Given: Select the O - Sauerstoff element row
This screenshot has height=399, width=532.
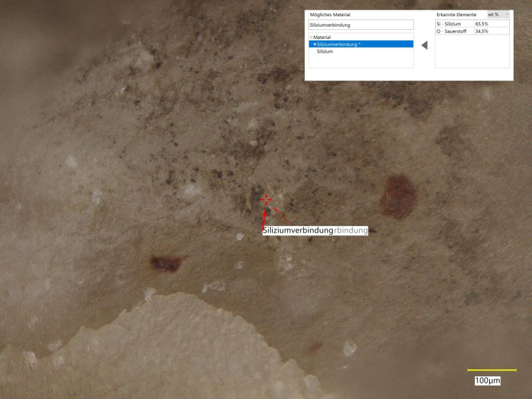Looking at the screenshot, I should point(454,31).
